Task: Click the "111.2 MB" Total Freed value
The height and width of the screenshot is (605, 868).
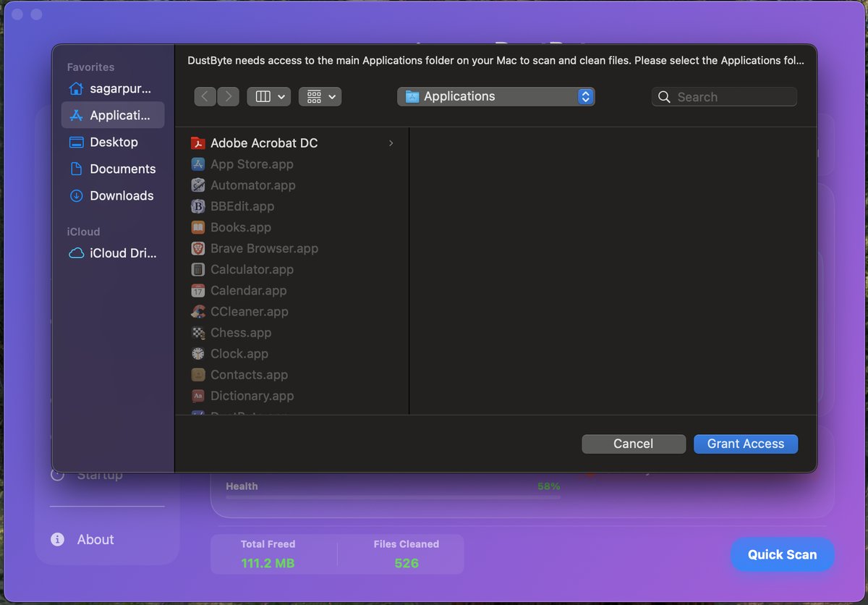Action: [x=268, y=563]
